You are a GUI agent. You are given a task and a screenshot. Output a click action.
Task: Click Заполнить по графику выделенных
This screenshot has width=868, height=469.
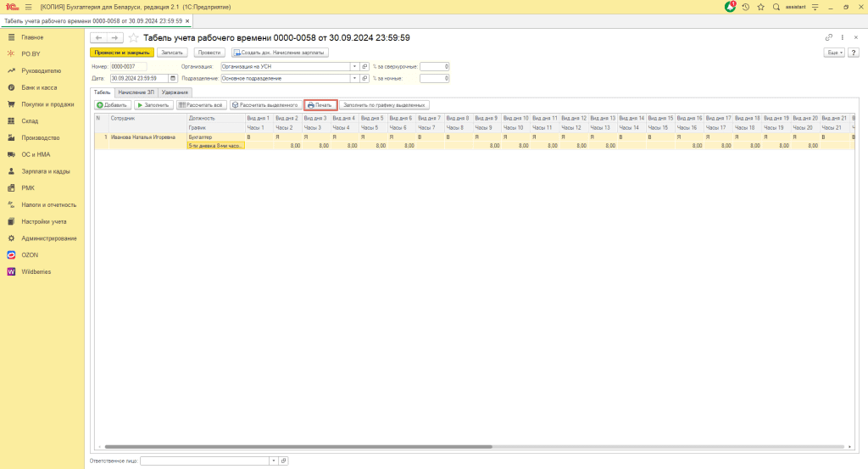(384, 105)
